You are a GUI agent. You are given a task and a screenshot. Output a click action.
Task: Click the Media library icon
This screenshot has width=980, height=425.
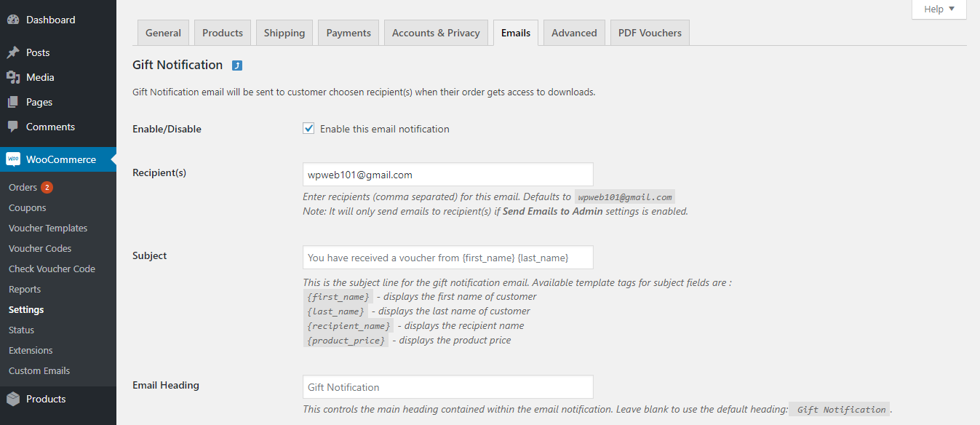tap(13, 77)
